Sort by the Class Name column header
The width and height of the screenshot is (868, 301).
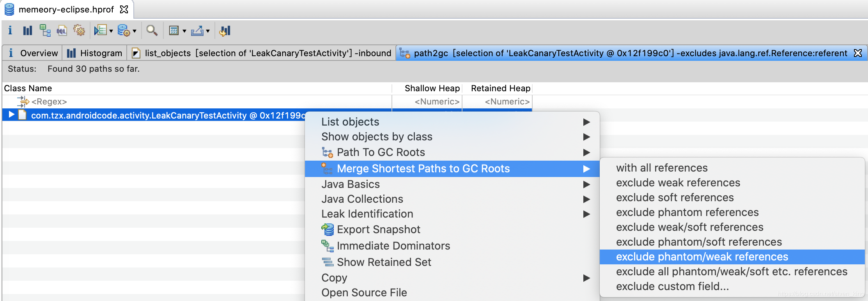pyautogui.click(x=197, y=88)
